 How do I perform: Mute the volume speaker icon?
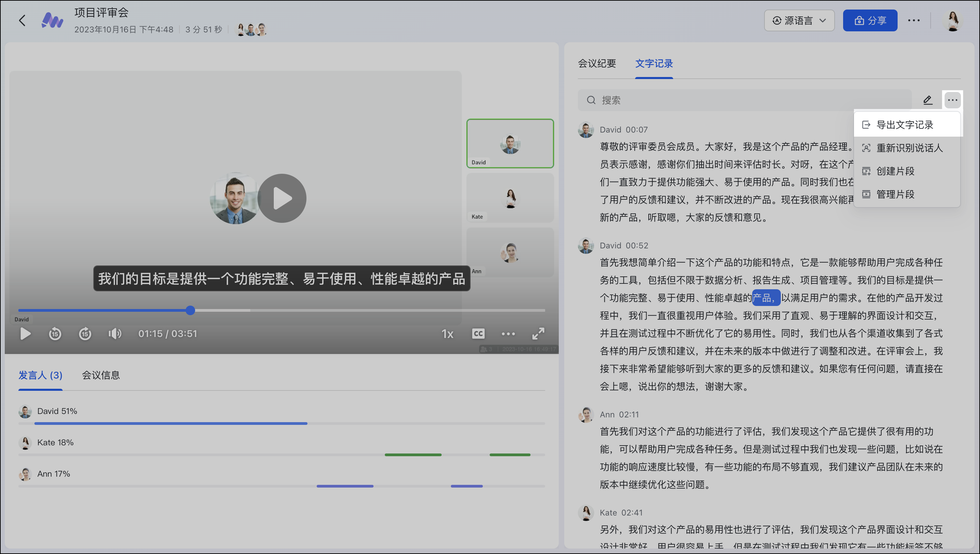114,334
